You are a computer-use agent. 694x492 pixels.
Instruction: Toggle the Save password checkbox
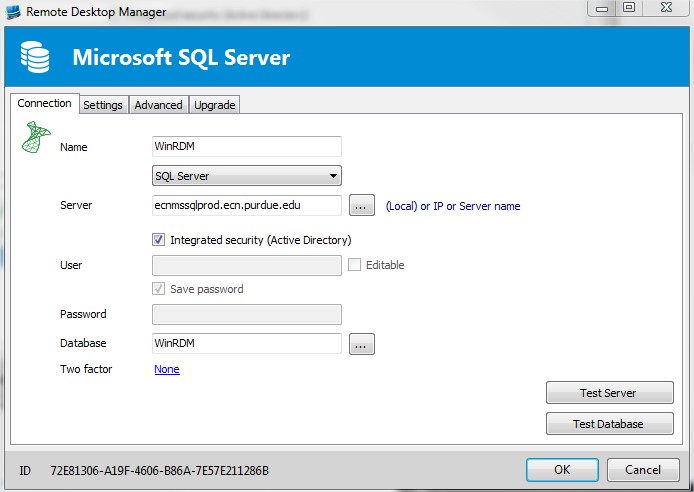pos(158,289)
